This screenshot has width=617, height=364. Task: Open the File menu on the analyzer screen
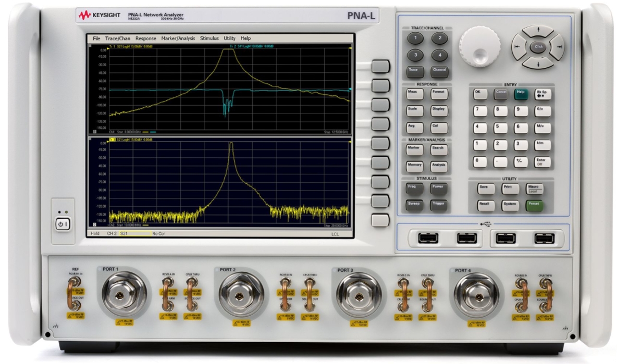tap(96, 38)
